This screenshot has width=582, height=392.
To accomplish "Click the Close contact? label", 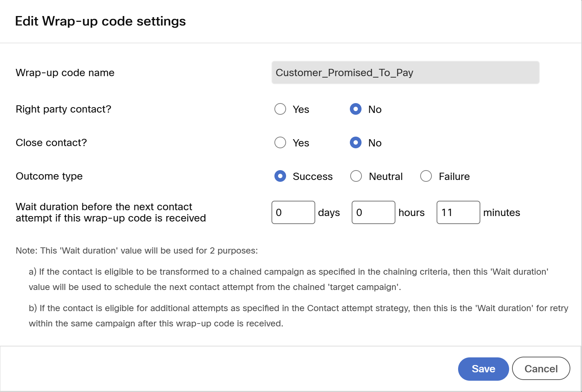I will tap(51, 143).
